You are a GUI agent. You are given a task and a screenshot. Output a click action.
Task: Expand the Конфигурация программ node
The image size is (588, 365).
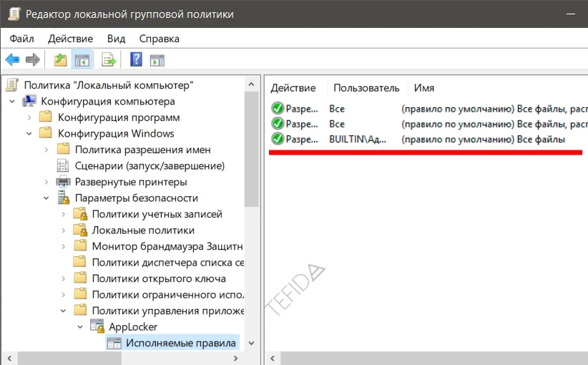pos(29,117)
